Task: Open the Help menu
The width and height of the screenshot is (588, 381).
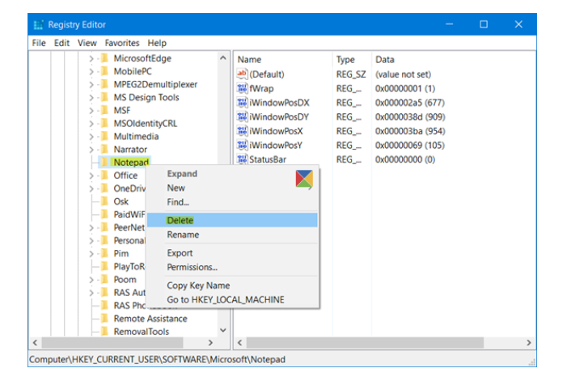Action: click(157, 43)
